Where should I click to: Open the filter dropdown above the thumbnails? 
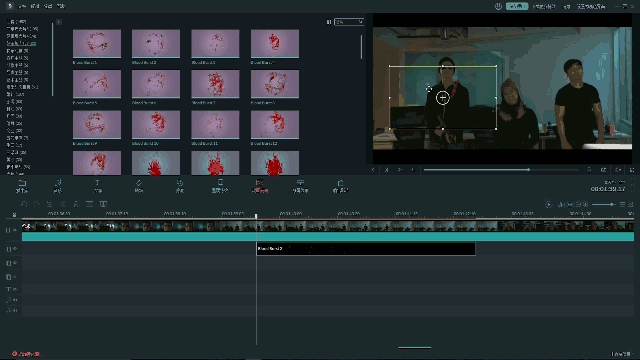(349, 22)
